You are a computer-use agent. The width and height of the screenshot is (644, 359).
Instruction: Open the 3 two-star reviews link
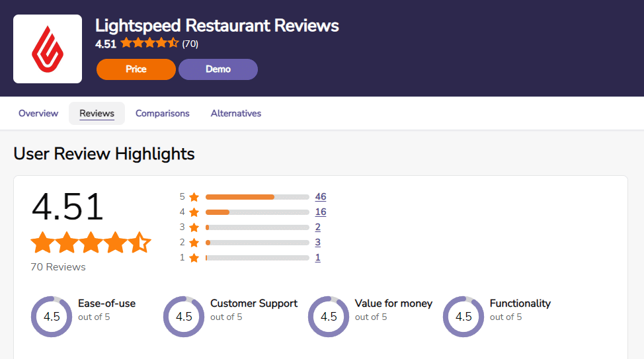tap(317, 243)
